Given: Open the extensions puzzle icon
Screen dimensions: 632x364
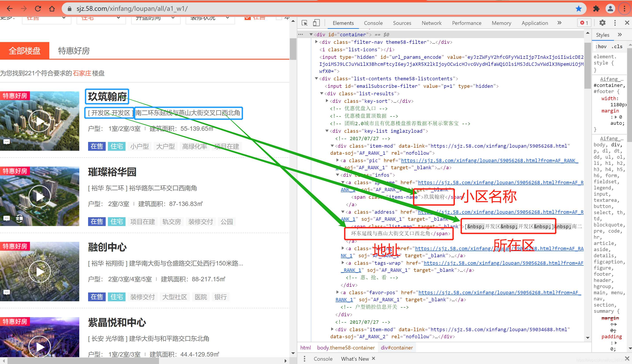Looking at the screenshot, I should click(x=596, y=9).
